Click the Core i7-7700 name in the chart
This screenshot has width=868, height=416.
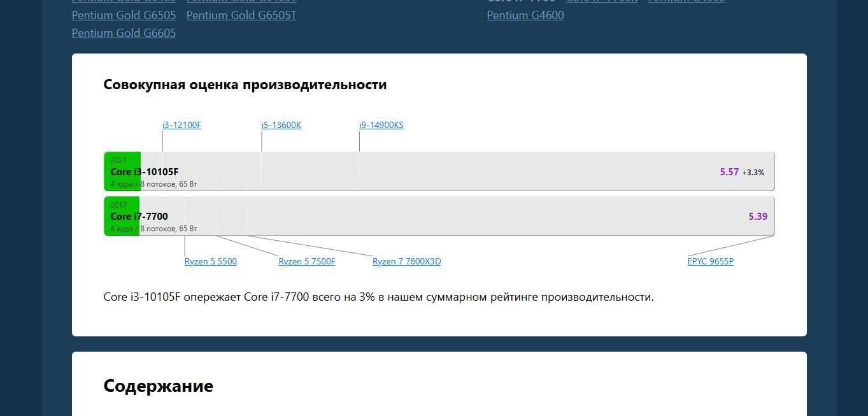139,217
